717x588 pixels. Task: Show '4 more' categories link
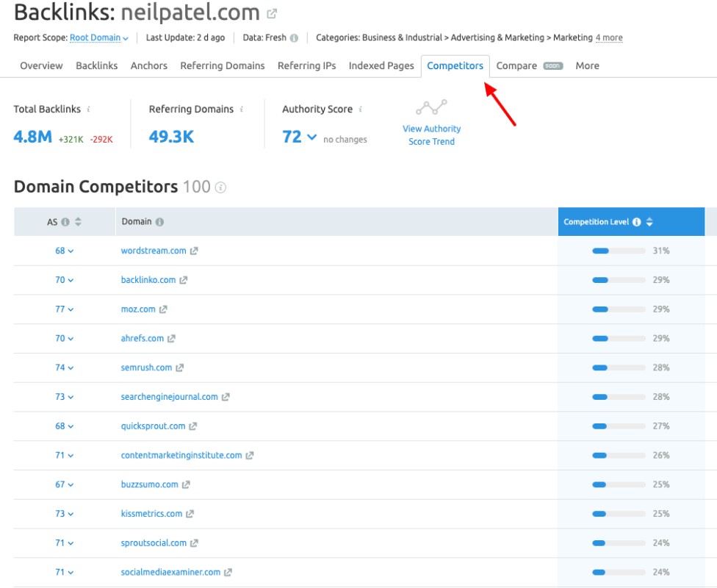point(608,38)
